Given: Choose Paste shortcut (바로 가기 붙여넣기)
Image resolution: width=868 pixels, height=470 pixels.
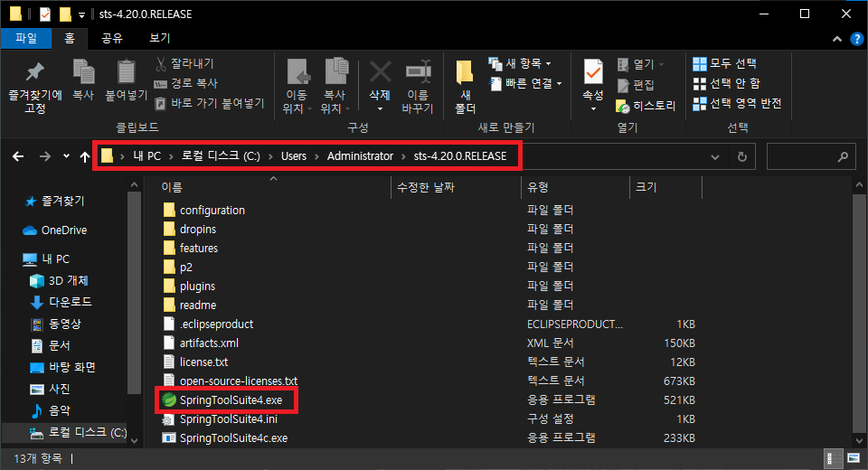Looking at the screenshot, I should point(210,104).
